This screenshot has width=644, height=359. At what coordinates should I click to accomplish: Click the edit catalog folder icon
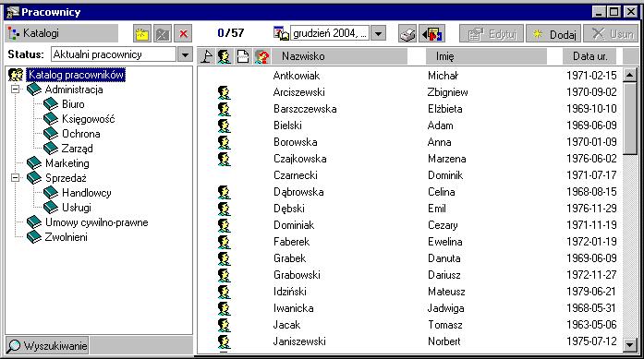click(x=163, y=33)
